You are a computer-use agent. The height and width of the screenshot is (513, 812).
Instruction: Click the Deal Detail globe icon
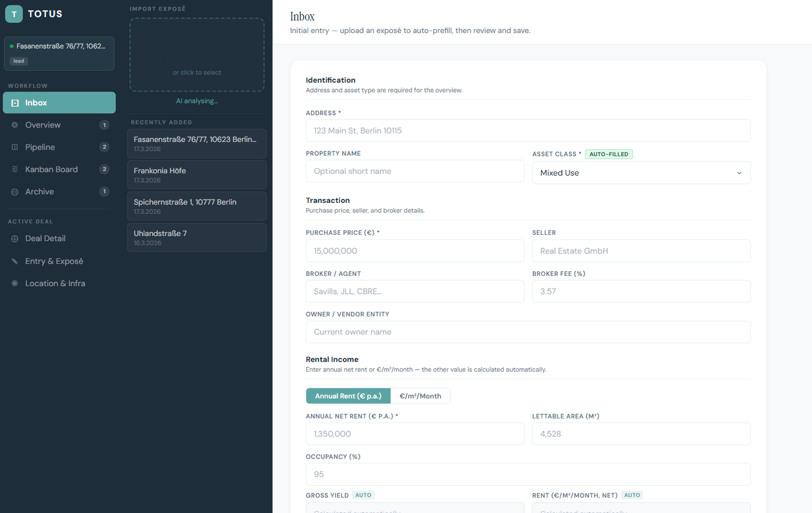[x=15, y=239]
